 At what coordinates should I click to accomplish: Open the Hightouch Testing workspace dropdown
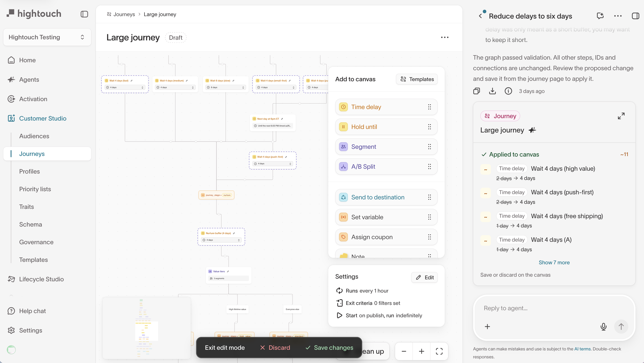pos(47,37)
